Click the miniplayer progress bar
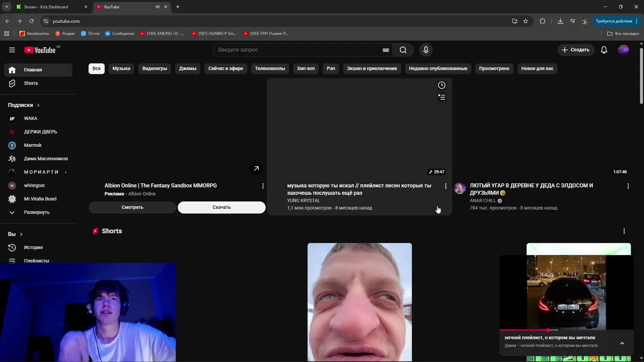The image size is (644, 362). point(566,330)
